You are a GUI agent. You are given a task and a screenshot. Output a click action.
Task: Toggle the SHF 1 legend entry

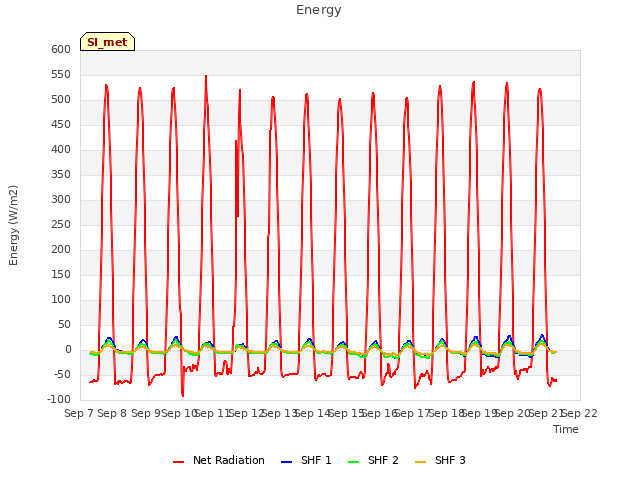click(306, 460)
